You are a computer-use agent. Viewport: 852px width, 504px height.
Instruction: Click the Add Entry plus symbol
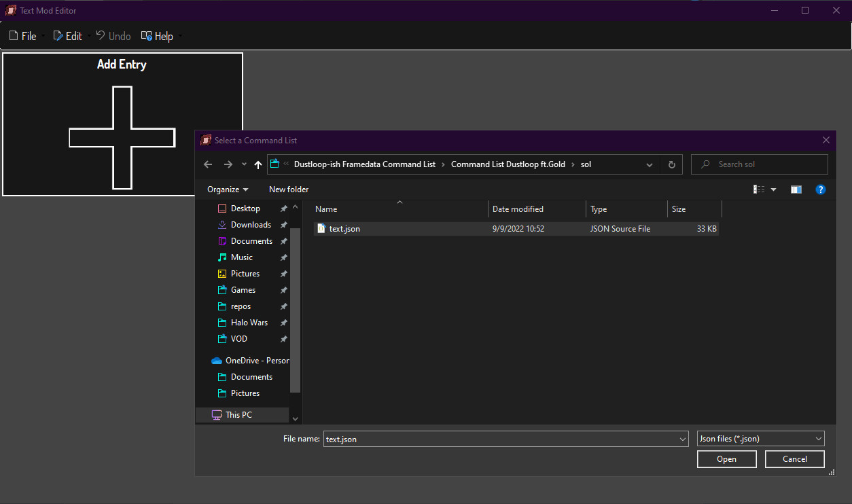[x=121, y=138]
